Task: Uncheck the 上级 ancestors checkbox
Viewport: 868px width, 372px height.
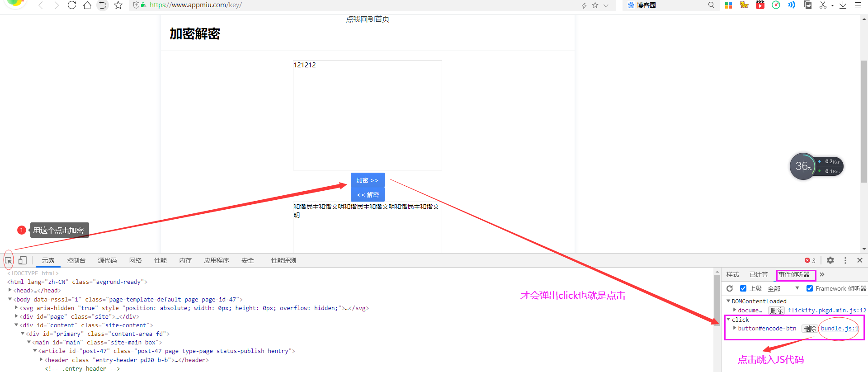Action: coord(743,288)
